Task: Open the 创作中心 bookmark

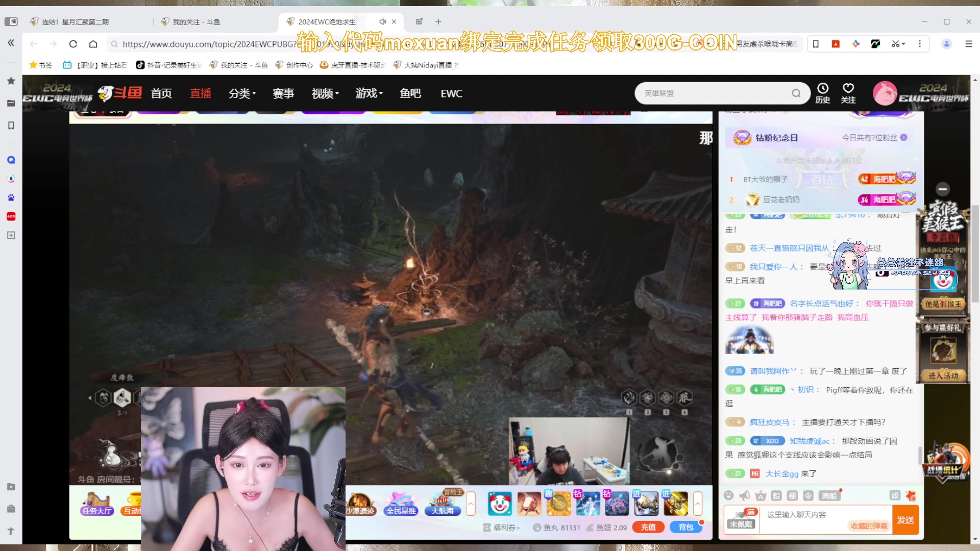Action: pos(294,65)
